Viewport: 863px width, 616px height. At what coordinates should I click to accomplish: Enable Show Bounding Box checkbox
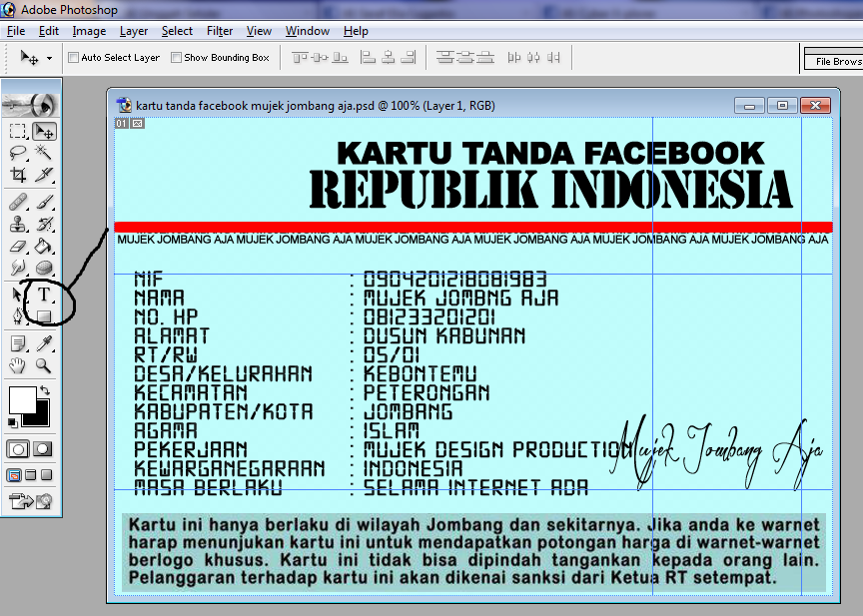click(x=176, y=57)
